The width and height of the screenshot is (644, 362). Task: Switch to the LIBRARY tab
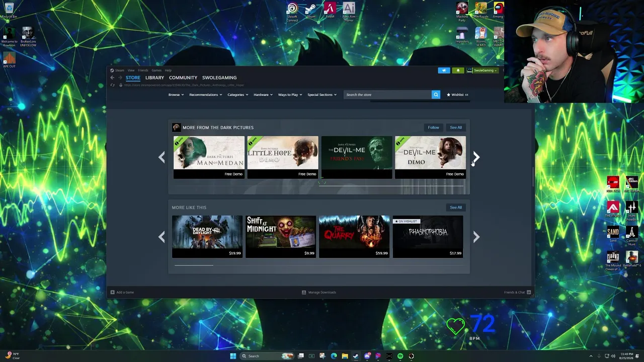154,77
